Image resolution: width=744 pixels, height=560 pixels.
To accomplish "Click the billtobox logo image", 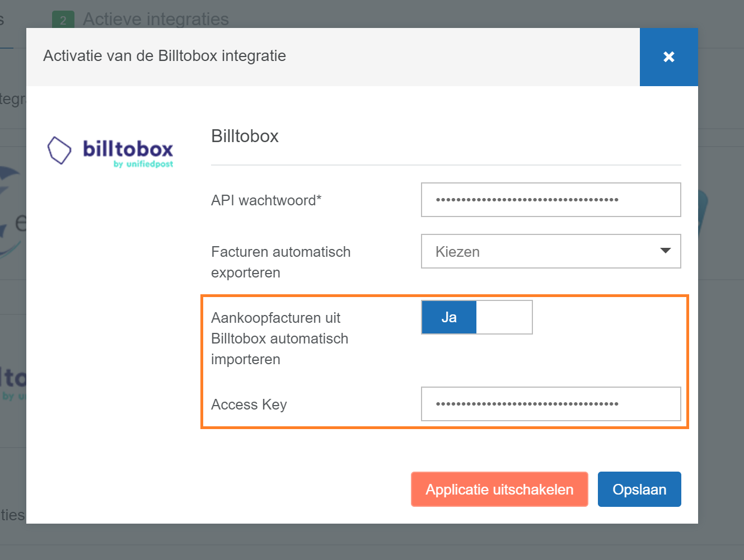I will coord(111,152).
